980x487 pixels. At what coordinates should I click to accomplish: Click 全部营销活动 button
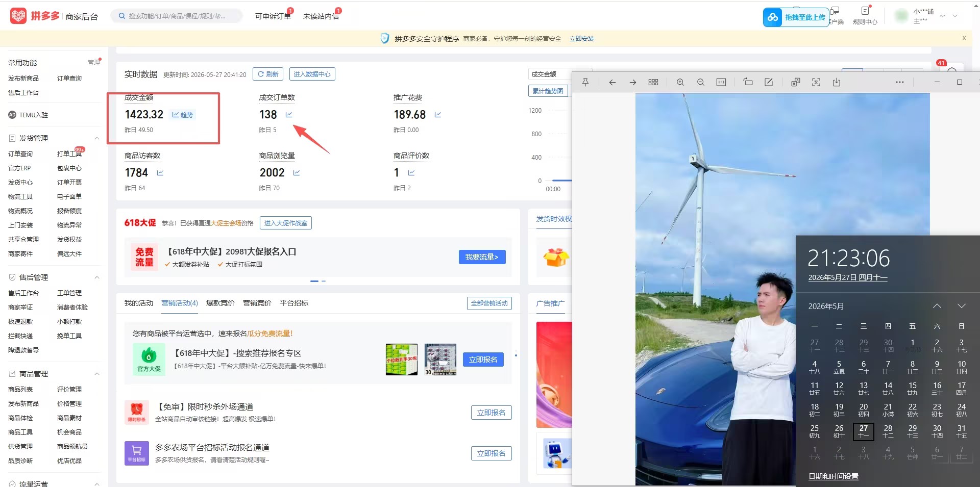coord(489,303)
